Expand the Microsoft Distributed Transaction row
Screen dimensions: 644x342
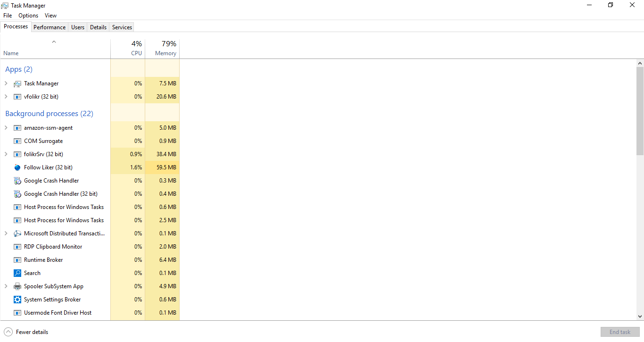(x=6, y=234)
